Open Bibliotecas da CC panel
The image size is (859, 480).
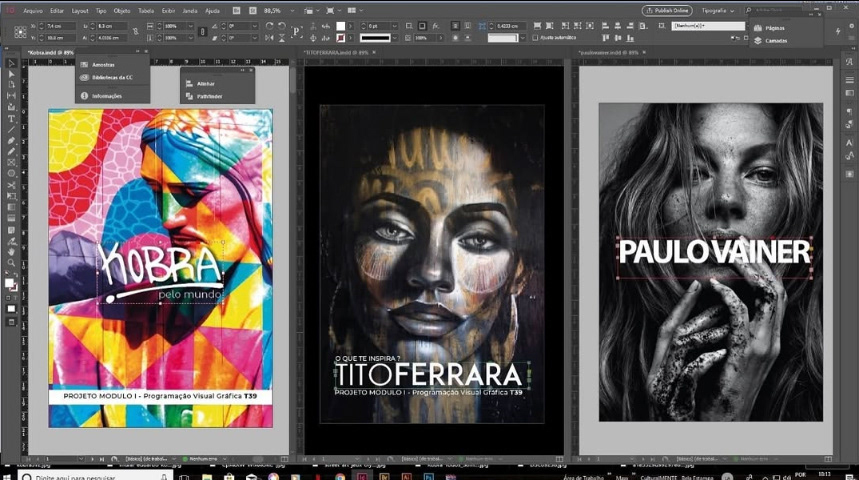point(112,78)
